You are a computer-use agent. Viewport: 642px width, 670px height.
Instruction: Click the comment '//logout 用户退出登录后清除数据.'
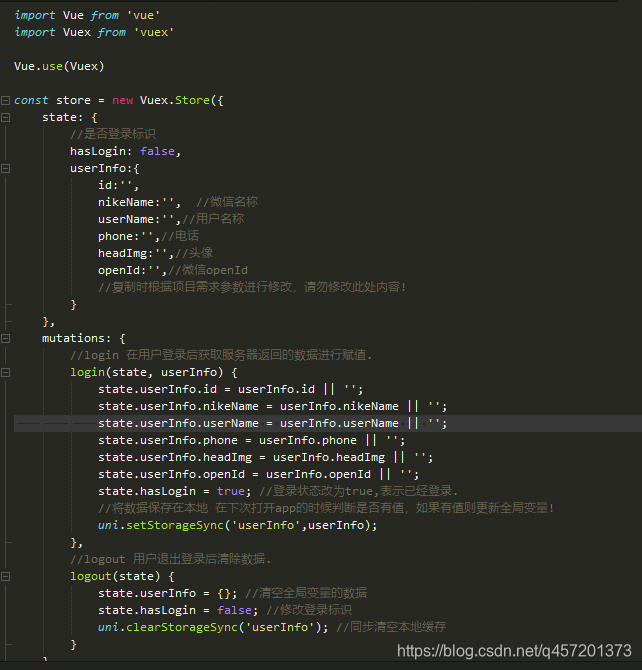point(171,558)
